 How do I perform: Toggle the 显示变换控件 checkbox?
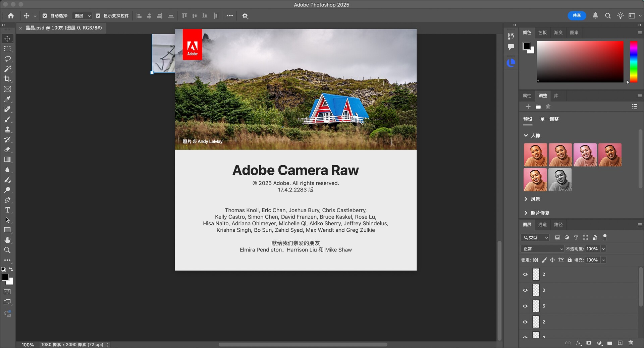point(98,16)
